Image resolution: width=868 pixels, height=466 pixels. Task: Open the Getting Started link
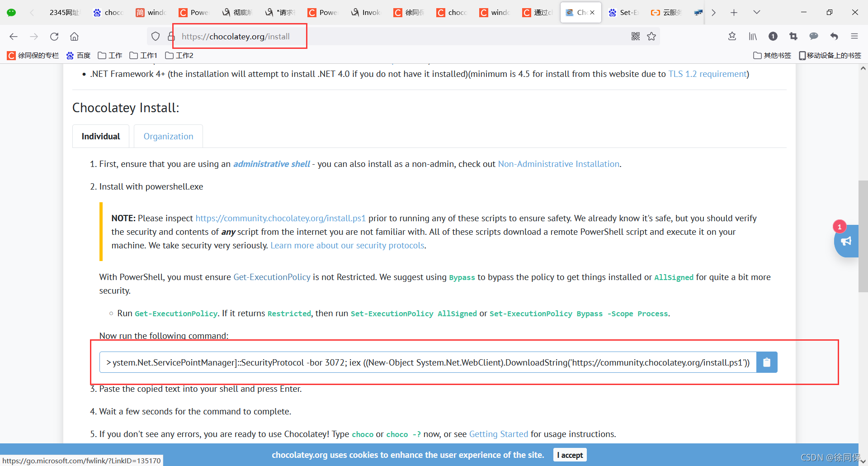point(499,434)
